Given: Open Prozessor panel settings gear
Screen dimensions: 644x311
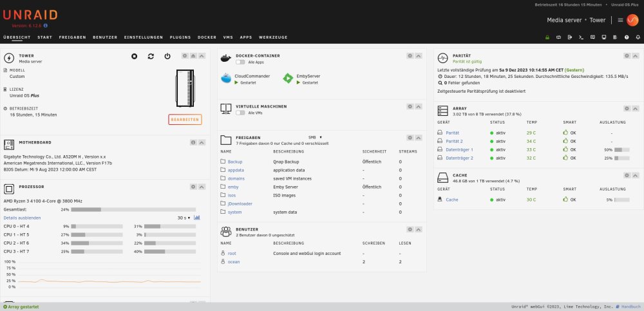Looking at the screenshot, I should [193, 187].
